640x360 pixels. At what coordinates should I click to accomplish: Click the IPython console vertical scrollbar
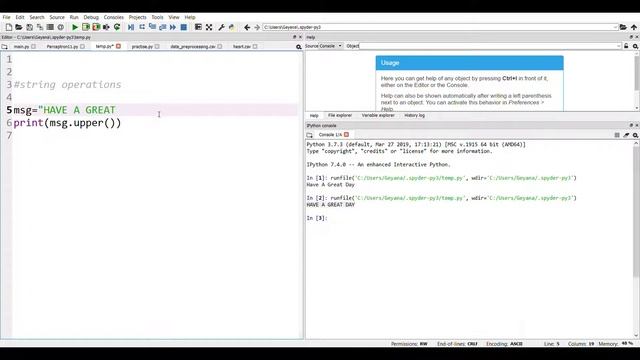click(x=636, y=212)
